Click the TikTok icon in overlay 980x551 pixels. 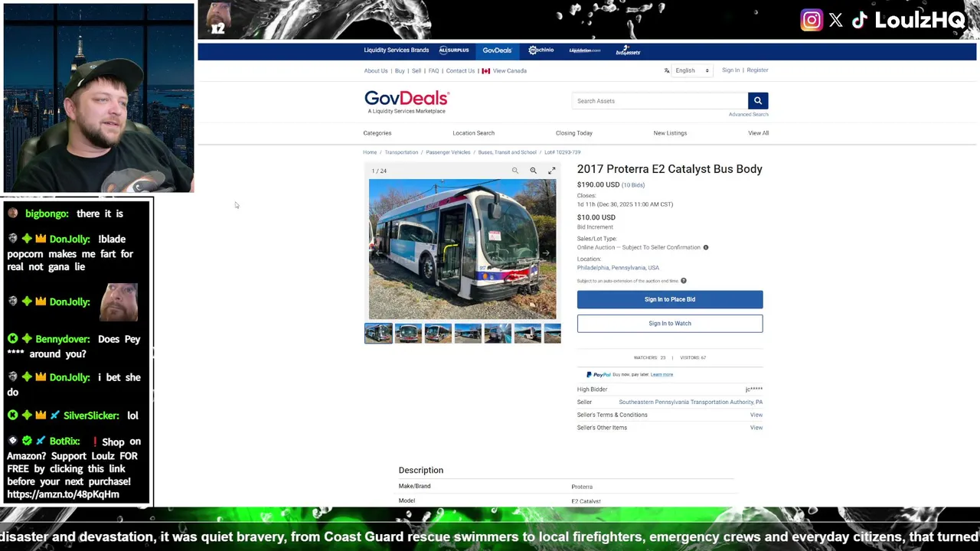click(x=859, y=20)
